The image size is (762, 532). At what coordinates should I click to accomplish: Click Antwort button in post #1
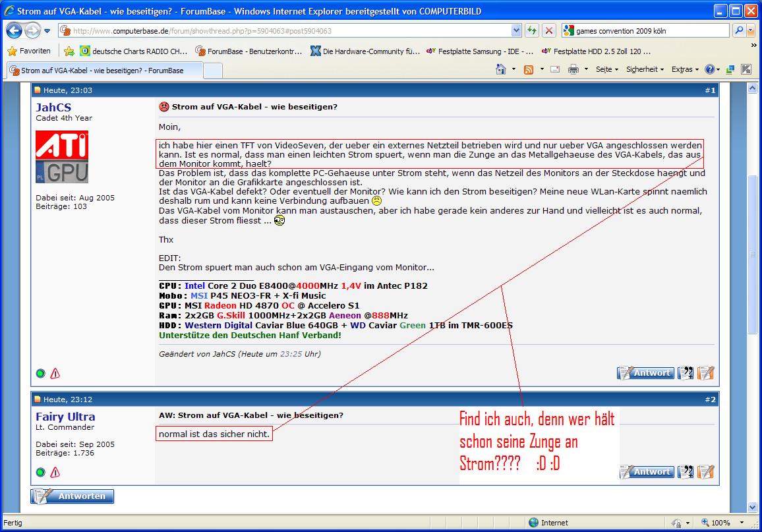point(645,372)
